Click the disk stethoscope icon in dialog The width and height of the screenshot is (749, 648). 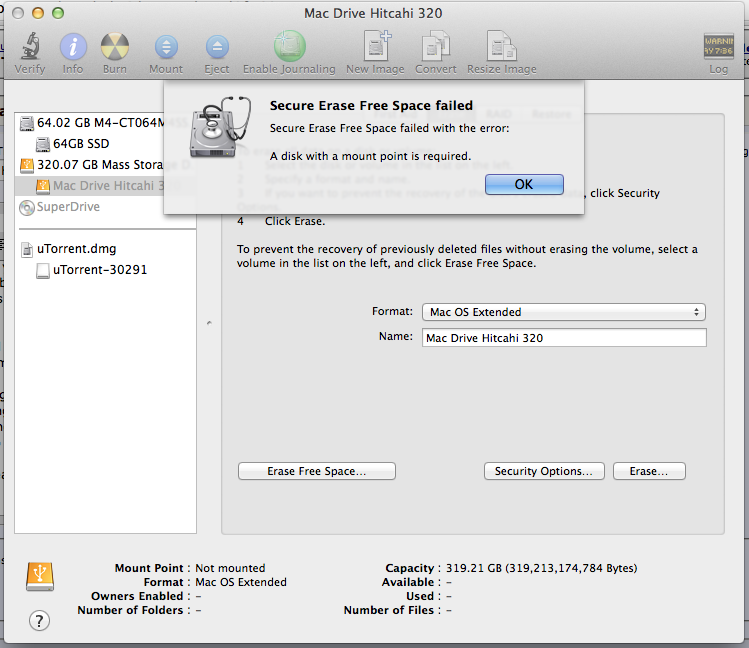[x=220, y=127]
